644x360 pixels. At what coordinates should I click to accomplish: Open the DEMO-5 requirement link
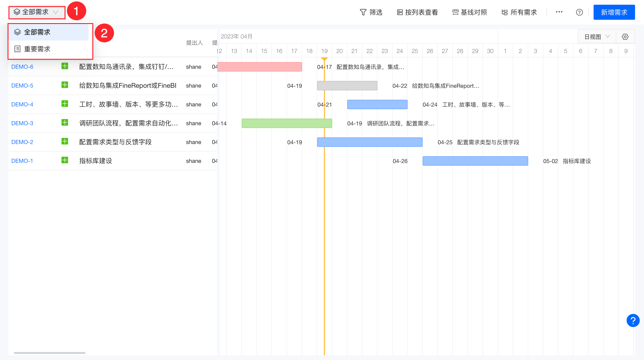(x=22, y=86)
